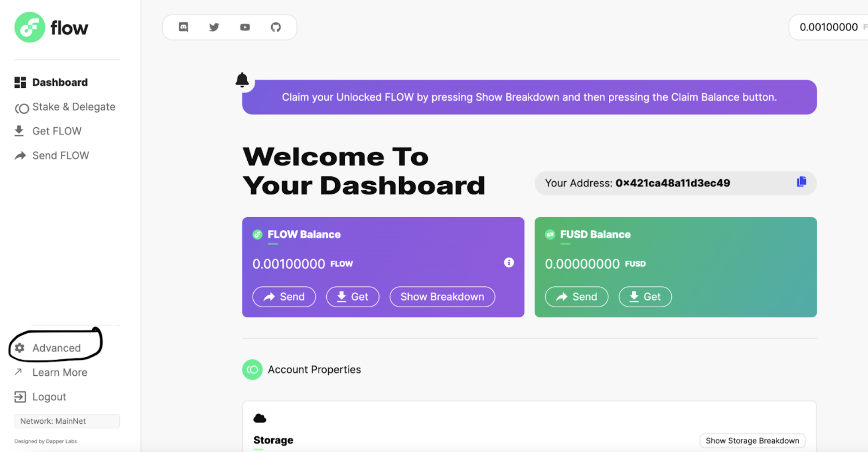
Task: Click the Designed by Dapper Labs text
Action: click(x=45, y=441)
